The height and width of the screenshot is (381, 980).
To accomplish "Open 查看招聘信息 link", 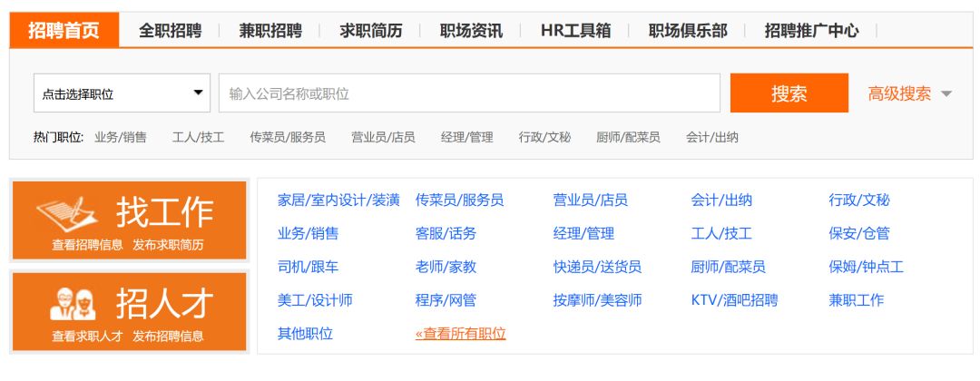I will point(87,244).
